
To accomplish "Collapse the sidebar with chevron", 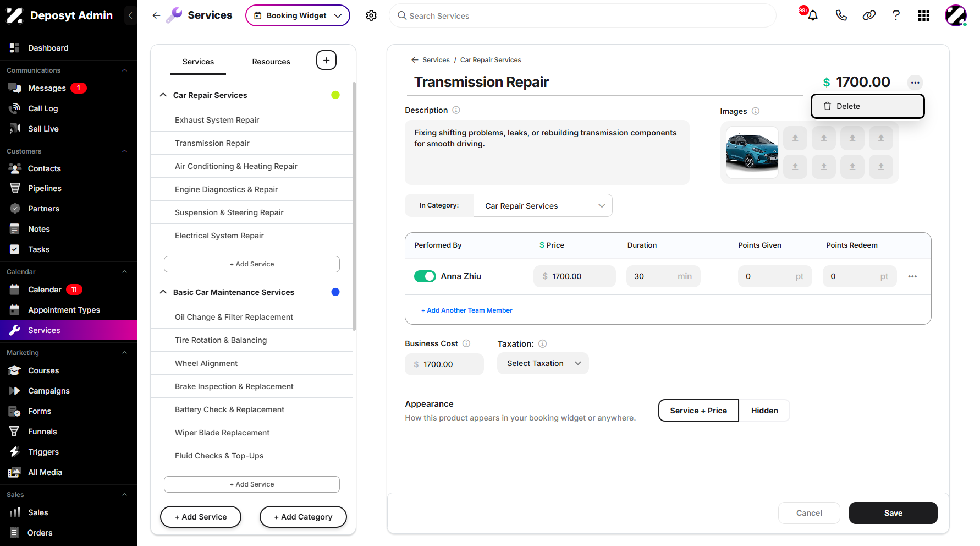I will tap(130, 15).
